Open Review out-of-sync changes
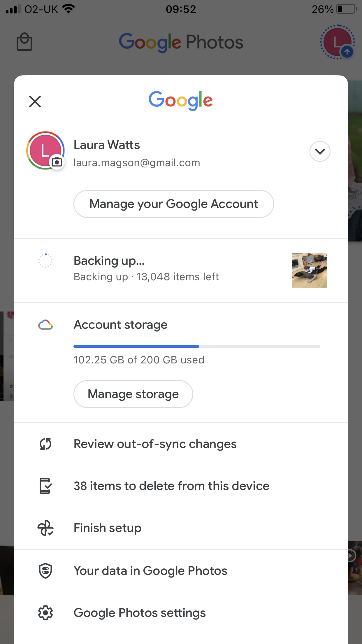 [181, 444]
